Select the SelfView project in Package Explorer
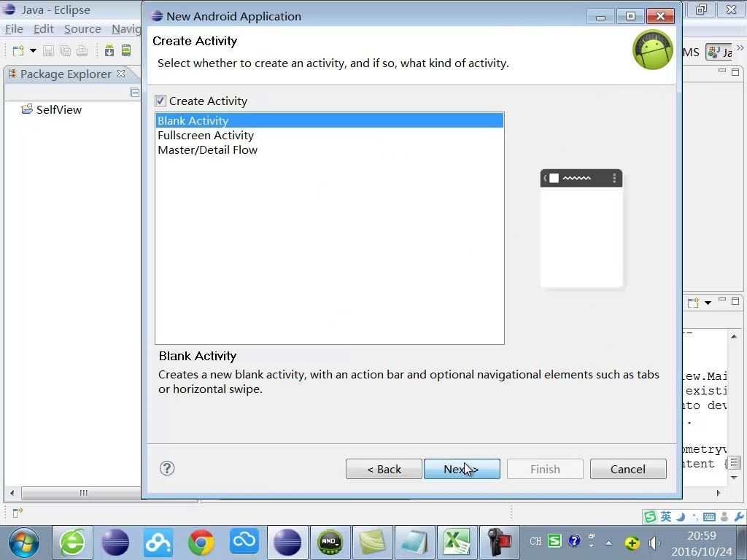This screenshot has width=747, height=560. click(58, 109)
